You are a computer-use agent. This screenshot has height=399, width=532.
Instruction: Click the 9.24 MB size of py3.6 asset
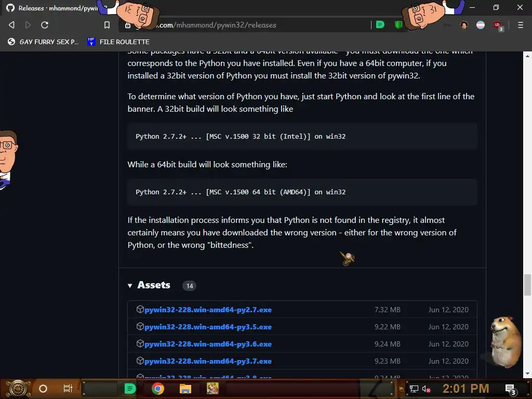[x=387, y=344]
